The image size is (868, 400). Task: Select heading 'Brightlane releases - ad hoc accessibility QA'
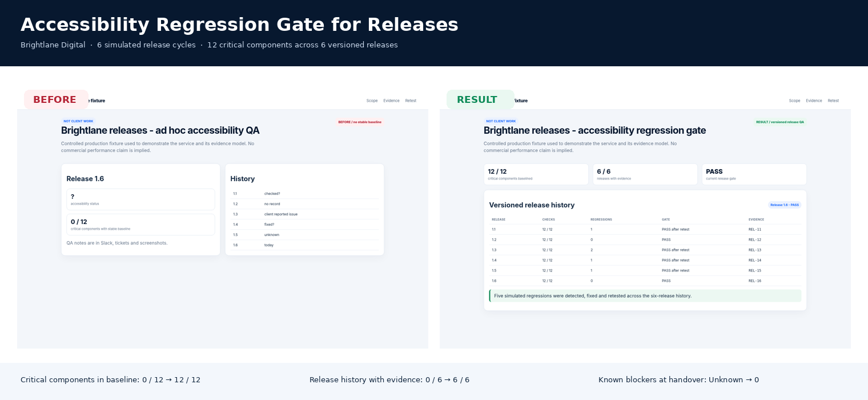160,130
